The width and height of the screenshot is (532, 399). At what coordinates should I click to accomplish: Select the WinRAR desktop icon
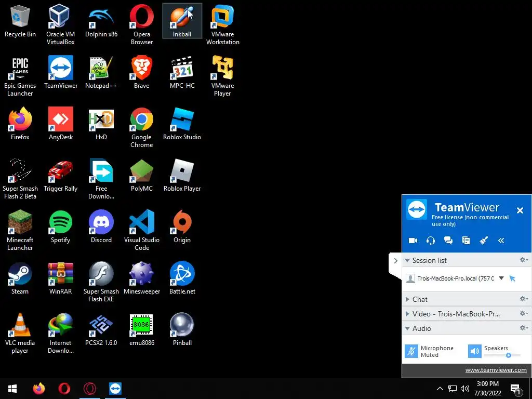point(60,278)
